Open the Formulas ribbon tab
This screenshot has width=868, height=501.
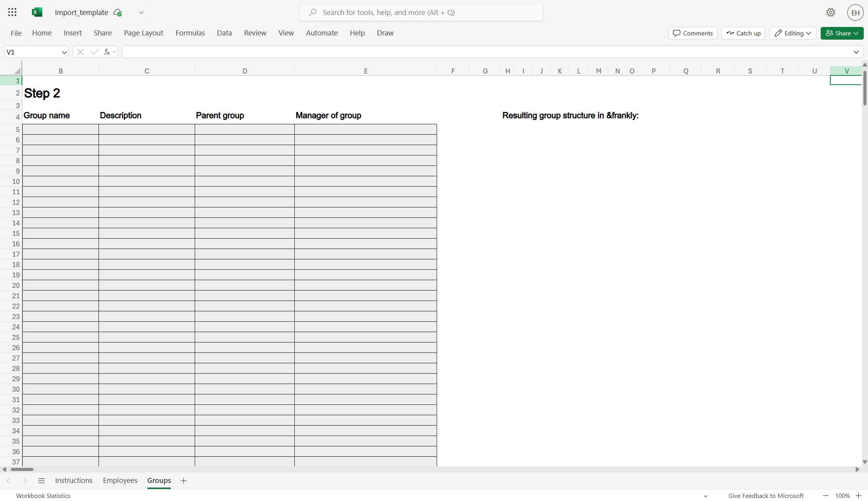[x=190, y=33]
